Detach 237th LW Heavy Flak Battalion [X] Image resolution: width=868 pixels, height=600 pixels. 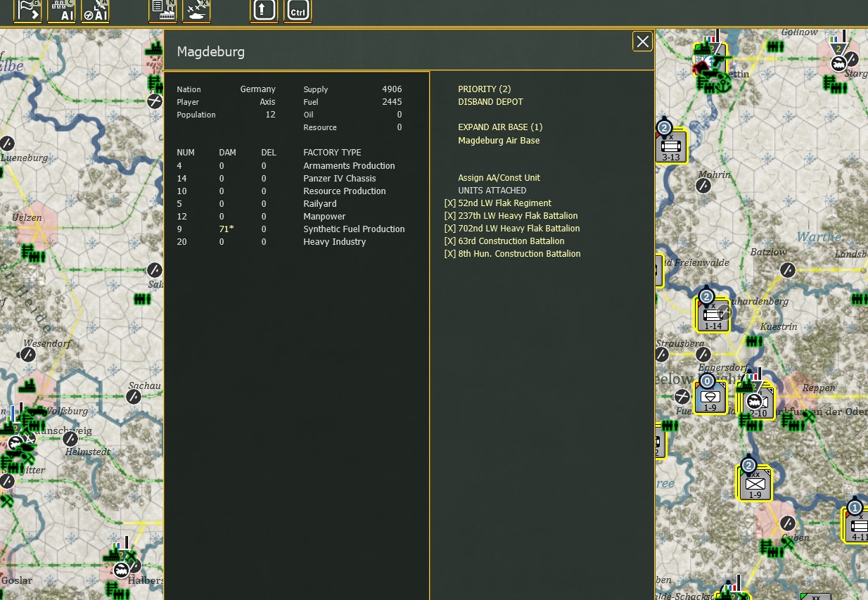(450, 216)
